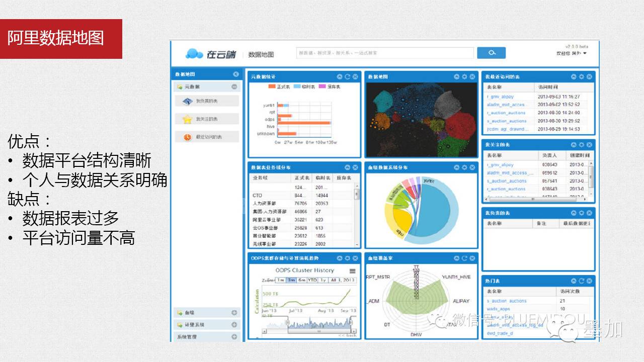Sort by 负责人 column header
644x362 pixels.
pos(552,155)
